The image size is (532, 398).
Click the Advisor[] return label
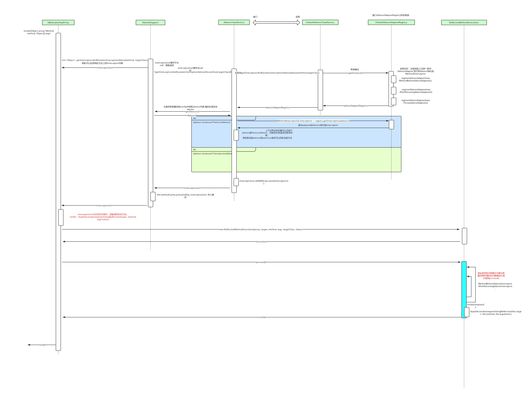192,115
